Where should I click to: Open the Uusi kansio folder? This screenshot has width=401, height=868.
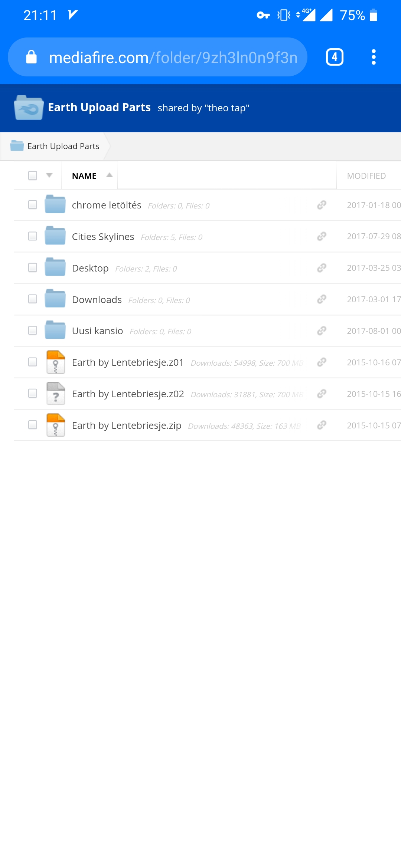(97, 331)
